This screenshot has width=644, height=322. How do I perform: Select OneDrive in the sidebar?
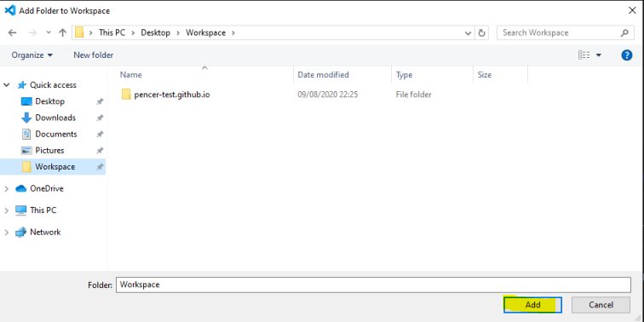click(x=46, y=188)
